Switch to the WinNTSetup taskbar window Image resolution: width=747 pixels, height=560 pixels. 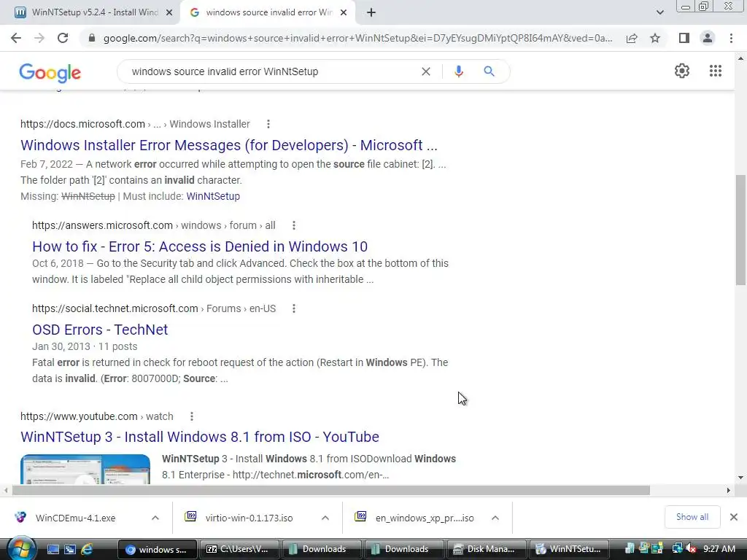pyautogui.click(x=570, y=549)
